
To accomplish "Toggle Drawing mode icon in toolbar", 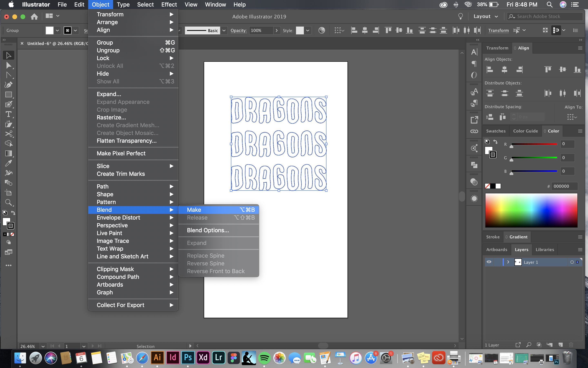I will (9, 242).
